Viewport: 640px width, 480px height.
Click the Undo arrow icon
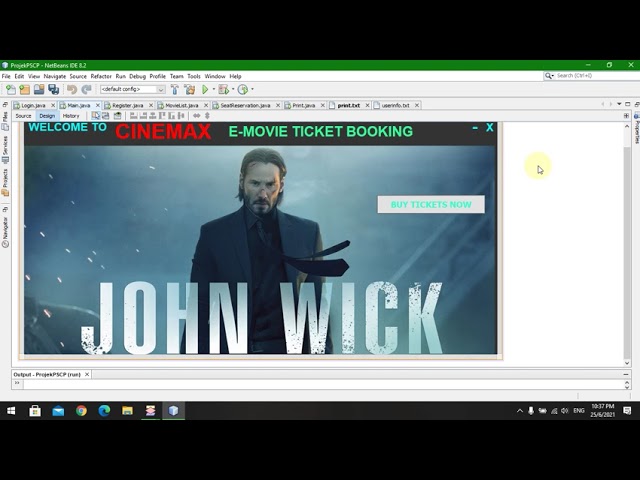[x=72, y=89]
